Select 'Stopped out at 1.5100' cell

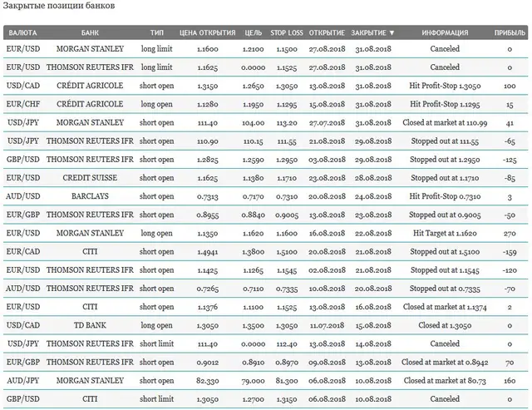click(445, 251)
